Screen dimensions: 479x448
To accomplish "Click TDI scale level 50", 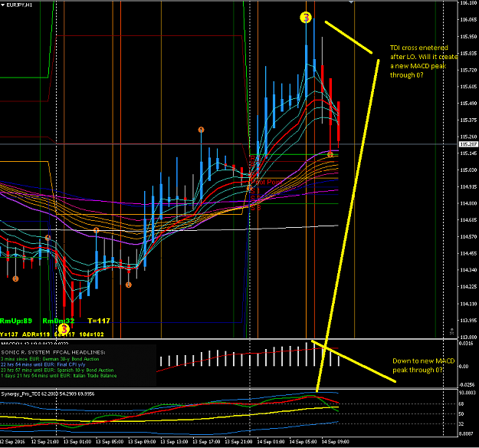I will click(461, 414).
